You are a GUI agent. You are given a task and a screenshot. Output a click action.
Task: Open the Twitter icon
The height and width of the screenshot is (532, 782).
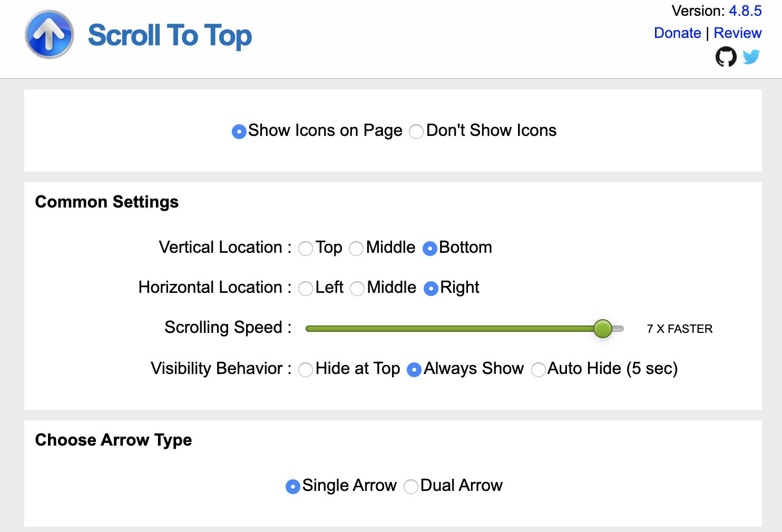(752, 56)
